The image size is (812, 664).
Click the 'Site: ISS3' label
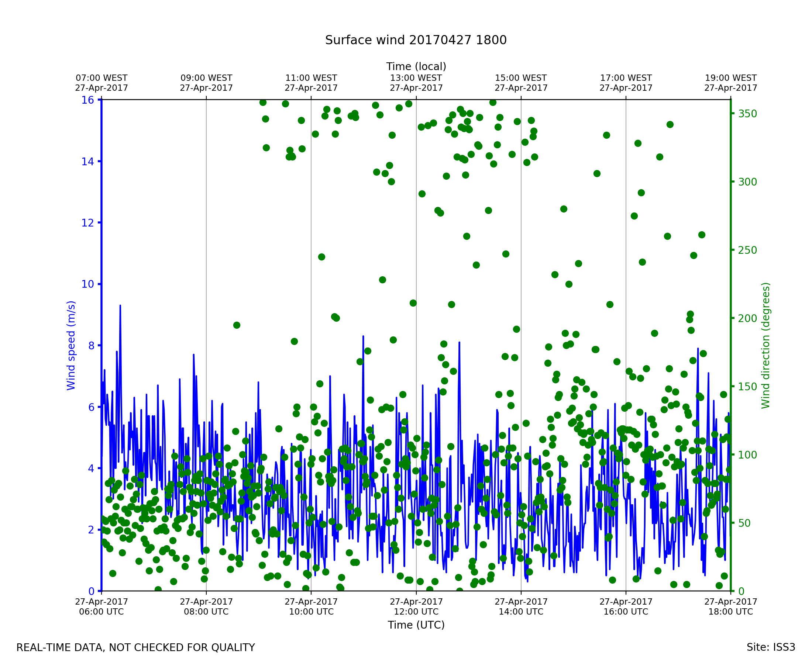pos(771,647)
